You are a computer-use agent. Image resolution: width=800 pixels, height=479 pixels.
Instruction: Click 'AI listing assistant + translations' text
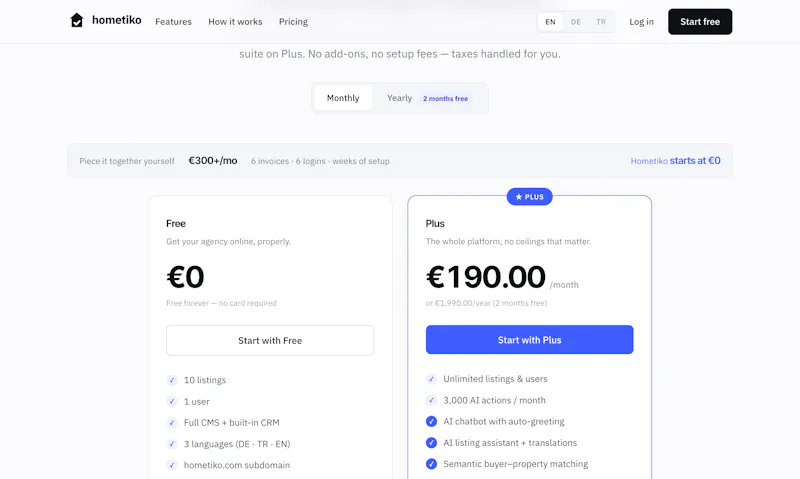[510, 443]
